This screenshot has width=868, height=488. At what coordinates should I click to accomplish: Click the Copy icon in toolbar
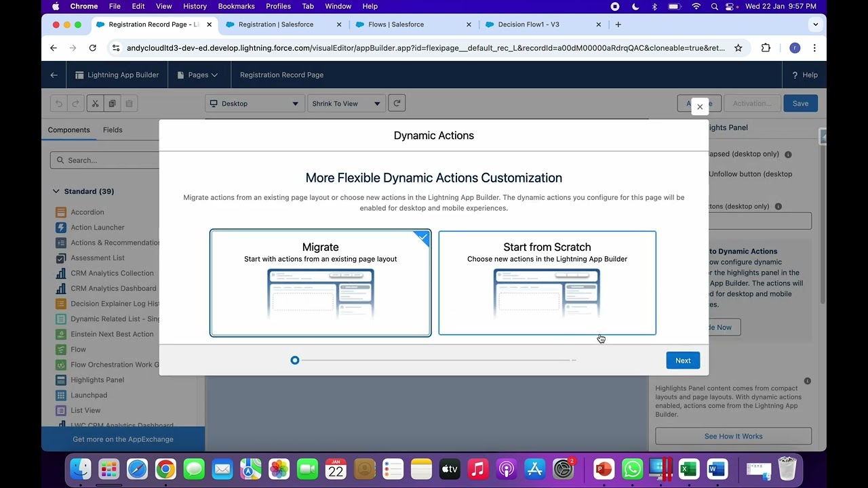click(112, 104)
